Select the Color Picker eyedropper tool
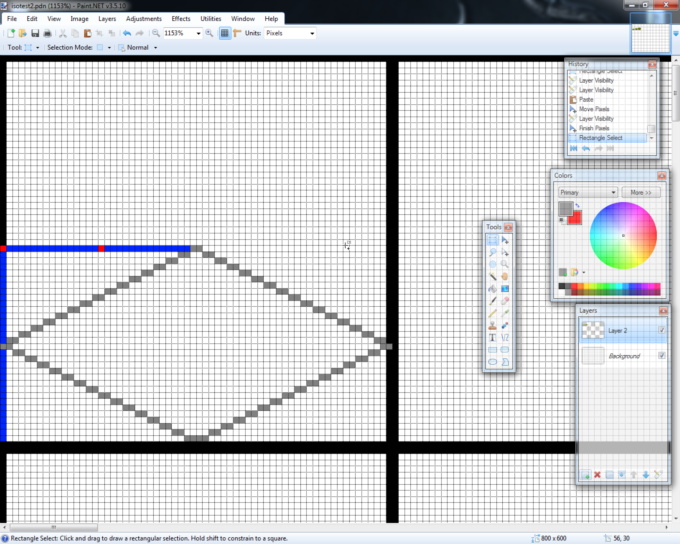The height and width of the screenshot is (544, 680). [x=505, y=313]
